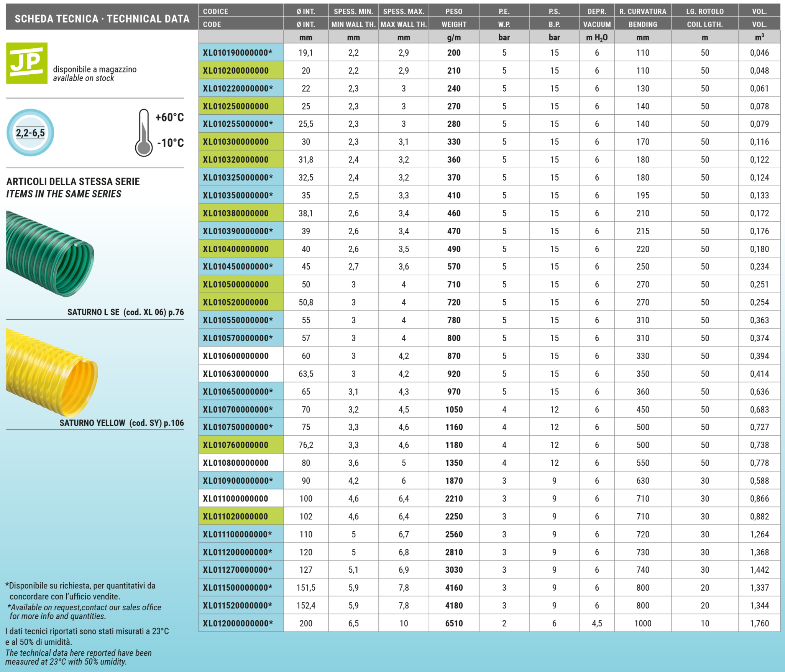785x672 pixels.
Task: Click the DEPR. VACUUM column header
Action: pyautogui.click(x=596, y=18)
